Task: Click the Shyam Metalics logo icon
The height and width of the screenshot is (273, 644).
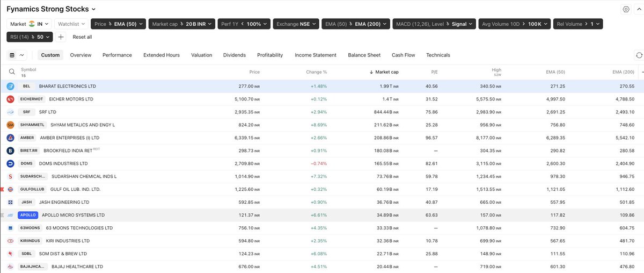Action: [10, 125]
